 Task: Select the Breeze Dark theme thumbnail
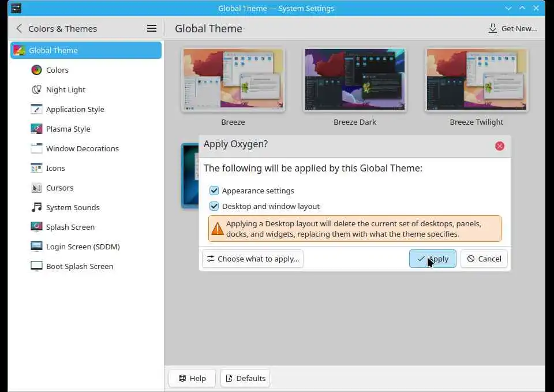pyautogui.click(x=355, y=80)
